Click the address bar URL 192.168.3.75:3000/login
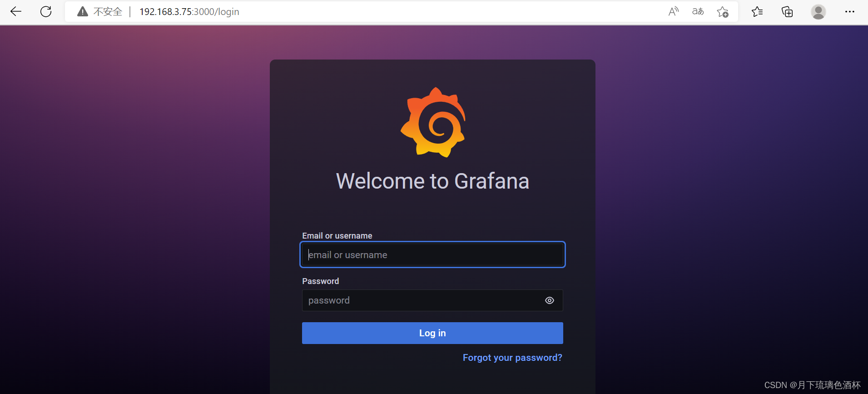 point(189,12)
